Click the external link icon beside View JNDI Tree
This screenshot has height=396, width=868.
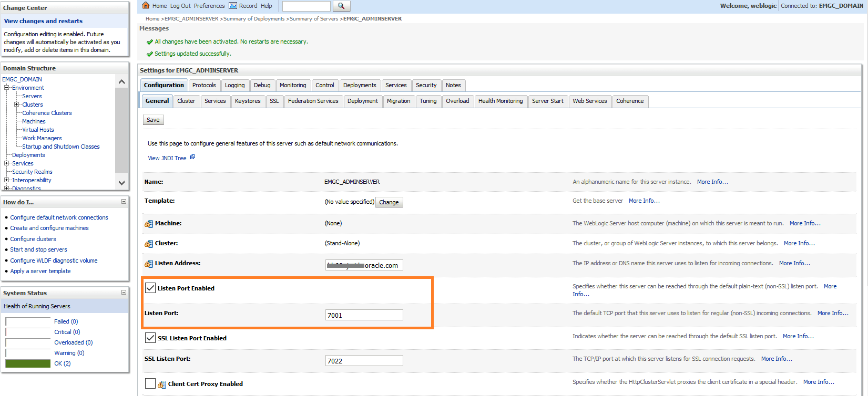click(x=192, y=157)
